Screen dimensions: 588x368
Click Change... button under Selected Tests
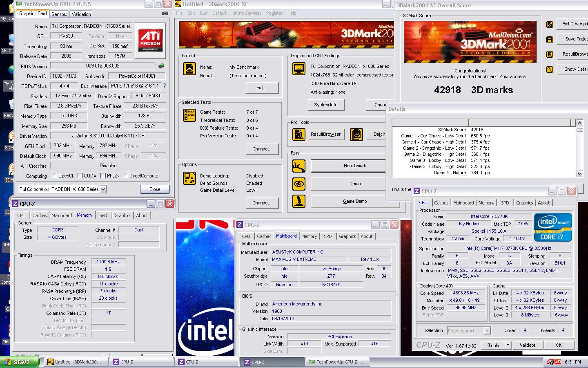(x=262, y=149)
